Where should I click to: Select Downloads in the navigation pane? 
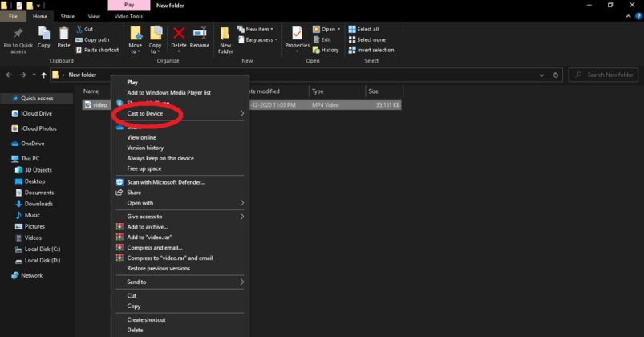(38, 204)
